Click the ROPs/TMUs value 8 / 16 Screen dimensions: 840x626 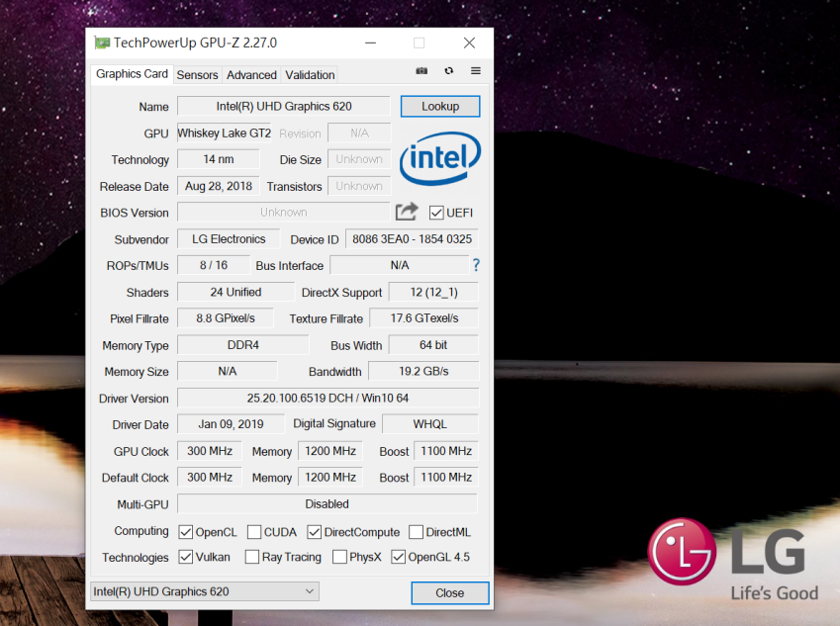pyautogui.click(x=213, y=265)
